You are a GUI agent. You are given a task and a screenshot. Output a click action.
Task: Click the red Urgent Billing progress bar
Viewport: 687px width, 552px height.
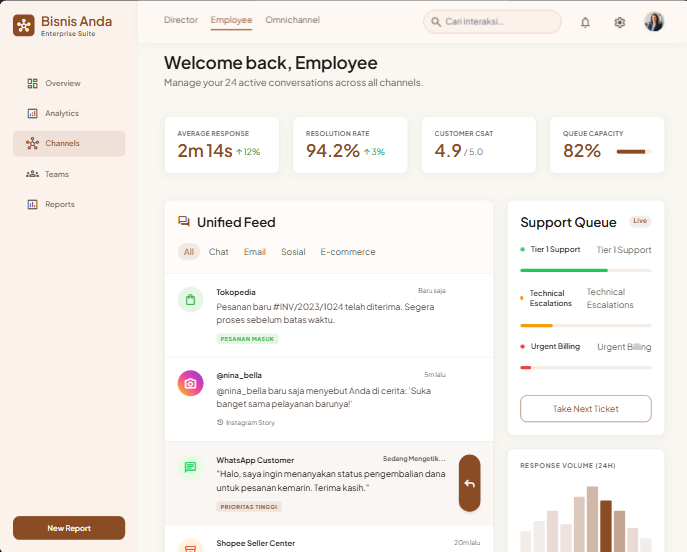point(586,368)
